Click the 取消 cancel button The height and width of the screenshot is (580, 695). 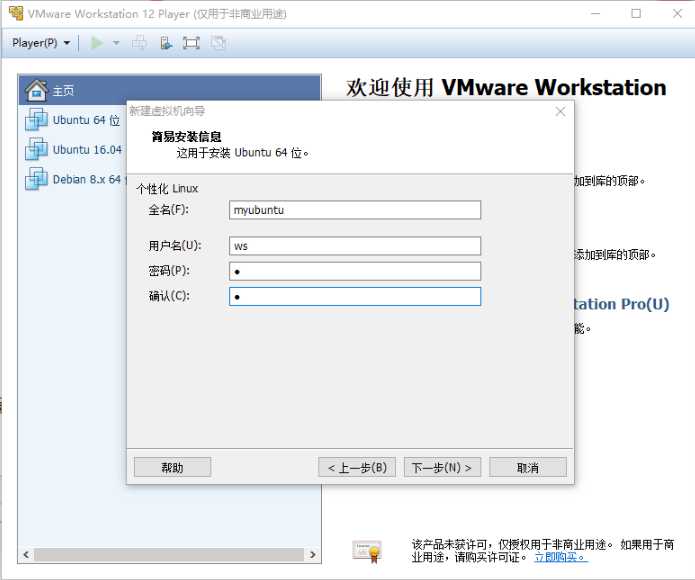[x=528, y=467]
